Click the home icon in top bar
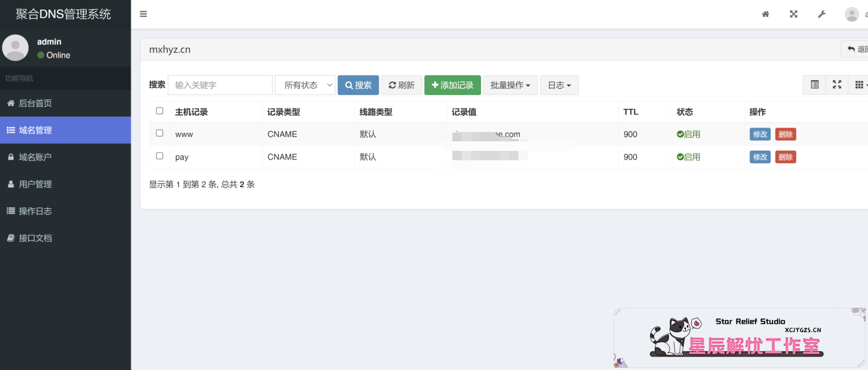Viewport: 868px width, 370px height. (765, 14)
